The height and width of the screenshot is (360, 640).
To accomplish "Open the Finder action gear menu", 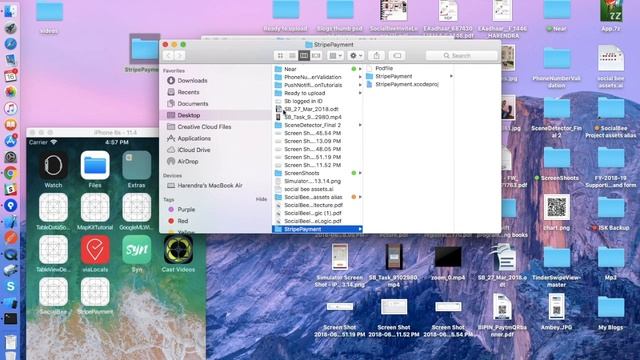I will (356, 56).
